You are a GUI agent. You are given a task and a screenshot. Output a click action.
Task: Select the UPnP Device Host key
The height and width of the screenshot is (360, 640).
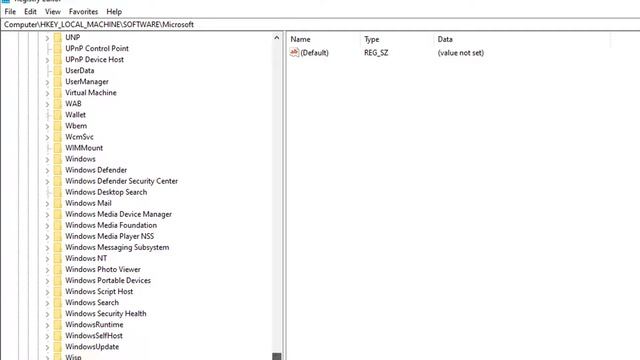point(94,59)
